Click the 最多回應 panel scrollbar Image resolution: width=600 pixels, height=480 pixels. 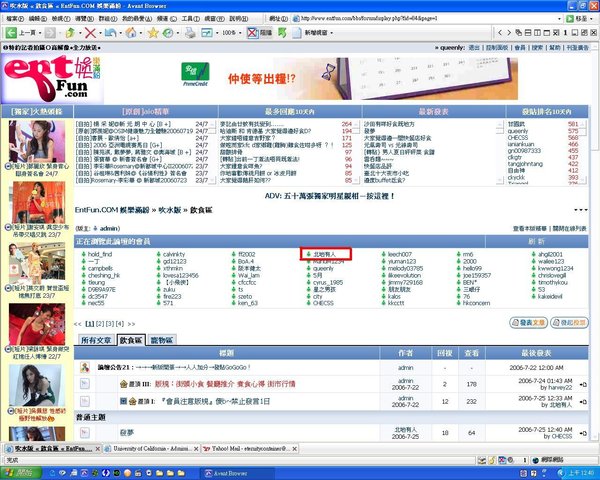tap(356, 152)
